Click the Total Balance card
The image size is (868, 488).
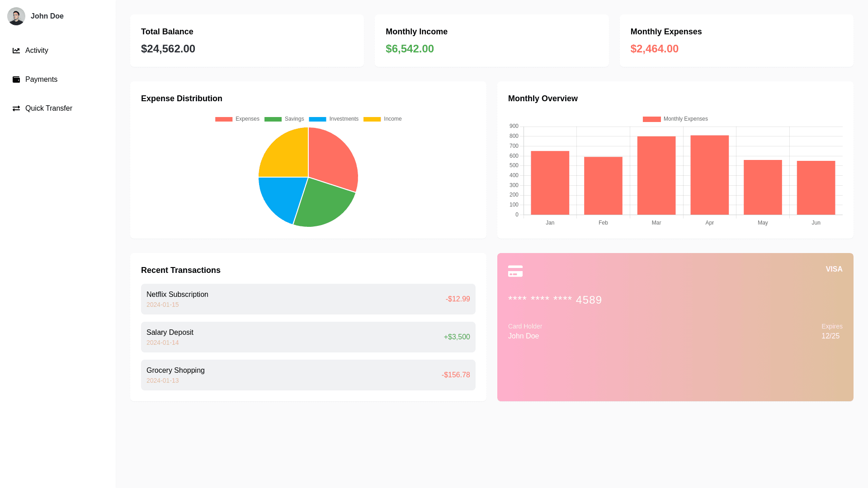pos(247,40)
